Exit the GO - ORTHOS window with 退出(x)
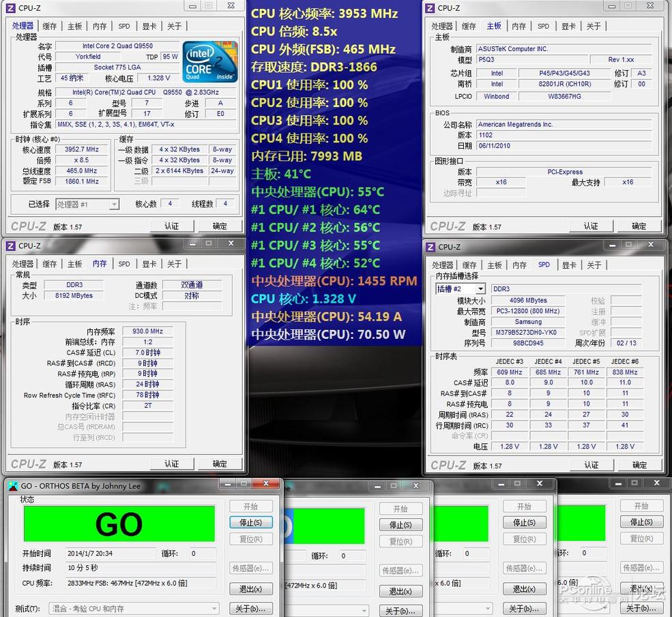This screenshot has width=672, height=617. [250, 589]
